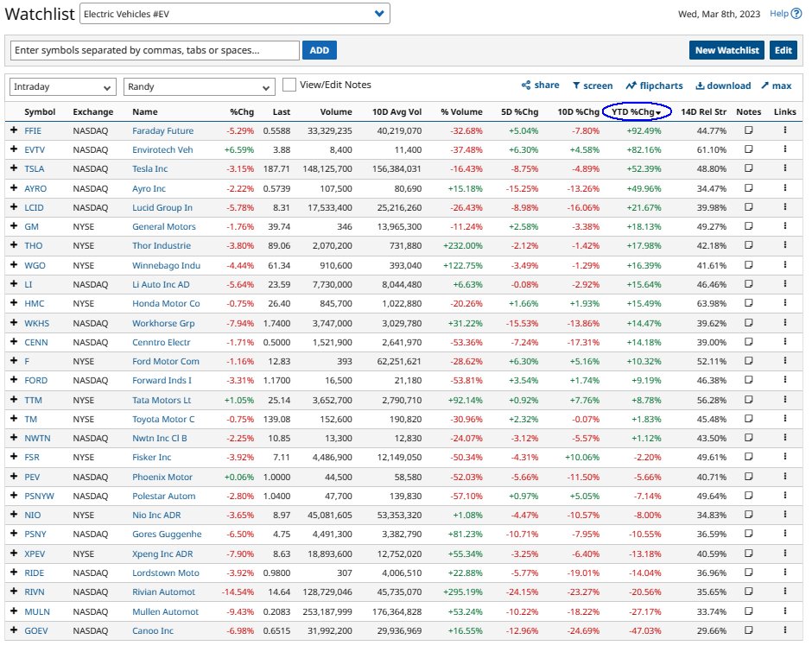Open Tesla Inc name link
812x652 pixels.
150,168
